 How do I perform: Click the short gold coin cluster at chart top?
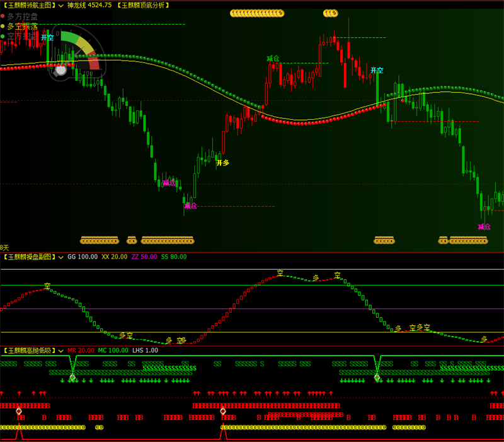click(x=330, y=13)
